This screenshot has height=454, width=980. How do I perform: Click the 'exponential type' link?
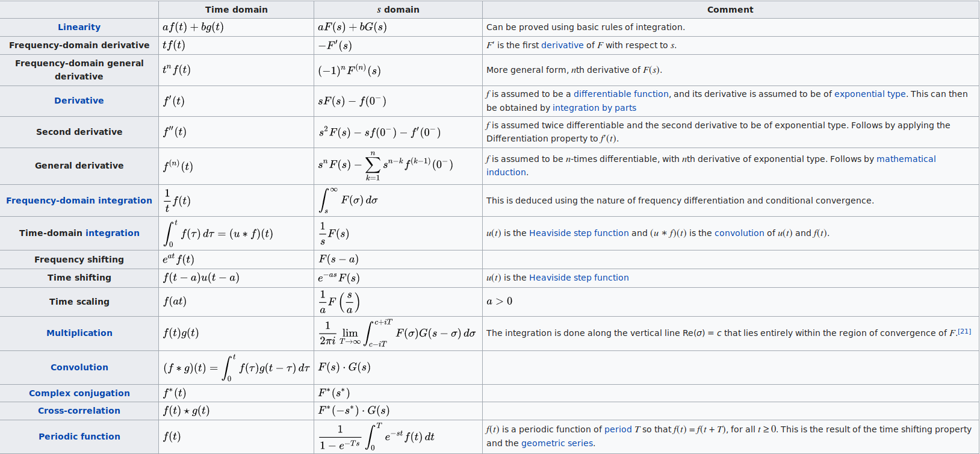pos(869,94)
